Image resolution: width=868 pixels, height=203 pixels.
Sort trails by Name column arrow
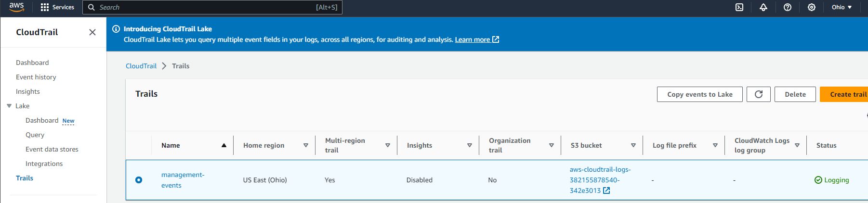224,145
